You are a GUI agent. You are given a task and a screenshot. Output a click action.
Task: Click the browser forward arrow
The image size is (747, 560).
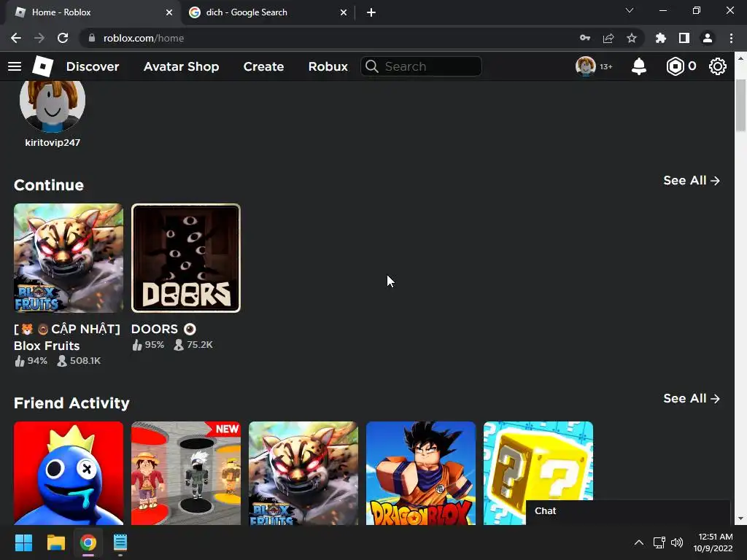point(39,38)
